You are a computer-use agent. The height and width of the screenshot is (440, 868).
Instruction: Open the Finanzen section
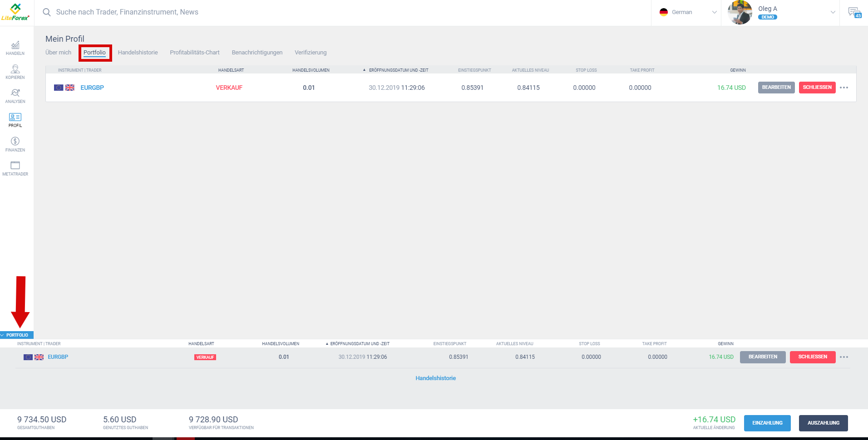click(x=15, y=144)
